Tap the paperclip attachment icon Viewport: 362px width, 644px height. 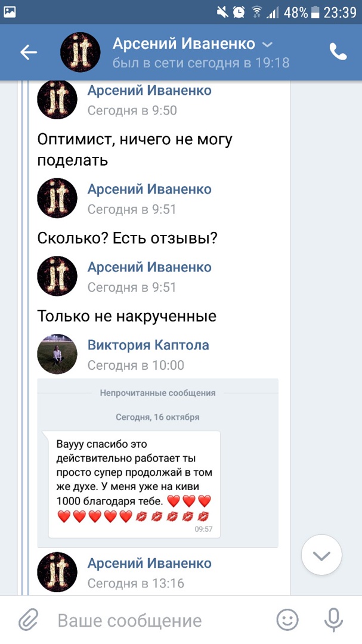(x=28, y=620)
